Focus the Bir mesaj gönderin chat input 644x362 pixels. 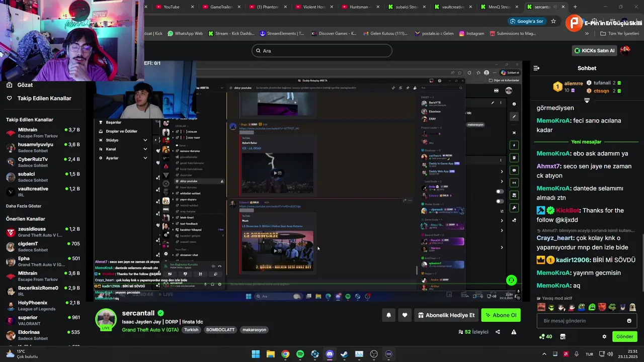[587, 321]
